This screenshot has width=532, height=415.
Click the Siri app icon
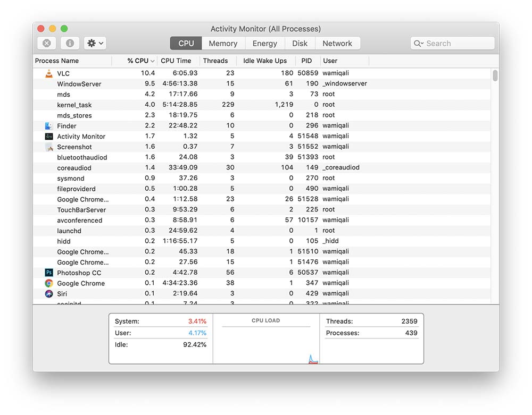(x=49, y=294)
